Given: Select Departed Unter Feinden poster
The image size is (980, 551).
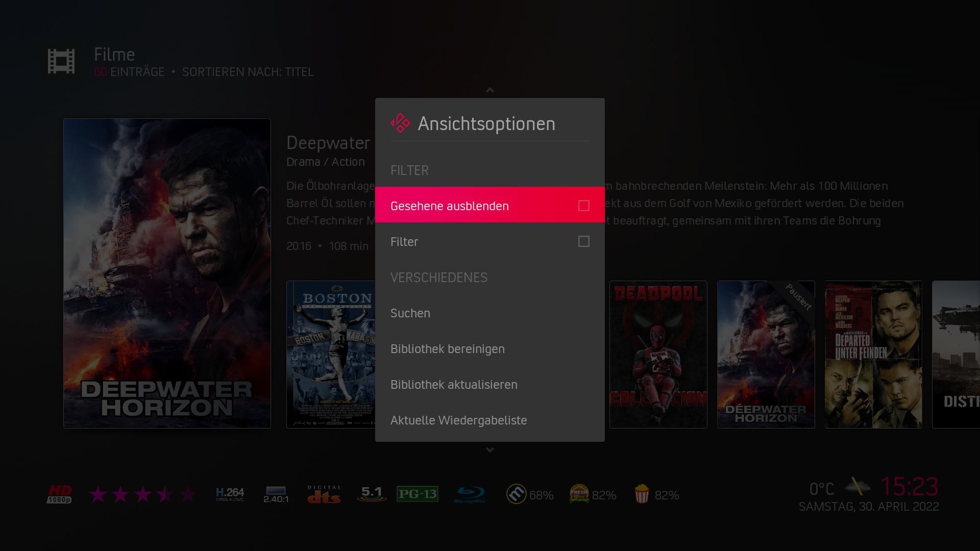Looking at the screenshot, I should (873, 354).
